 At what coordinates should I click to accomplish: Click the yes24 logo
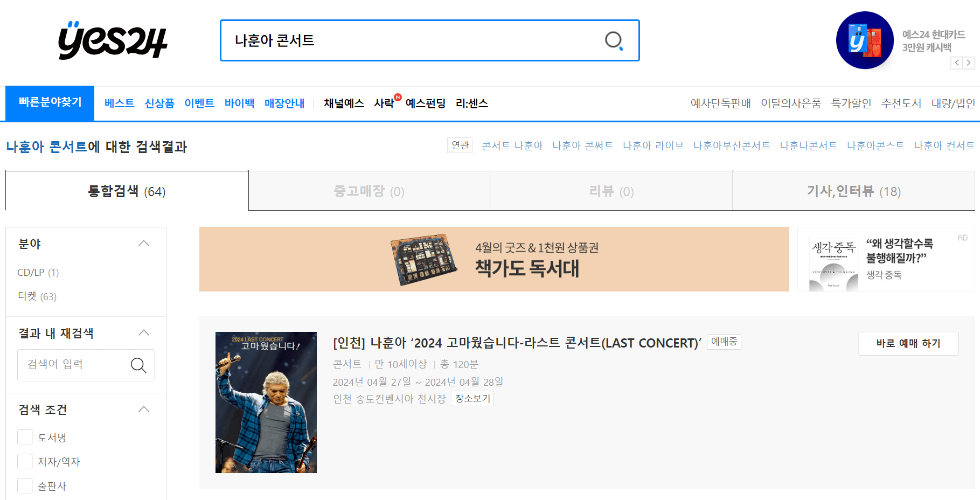tap(113, 40)
